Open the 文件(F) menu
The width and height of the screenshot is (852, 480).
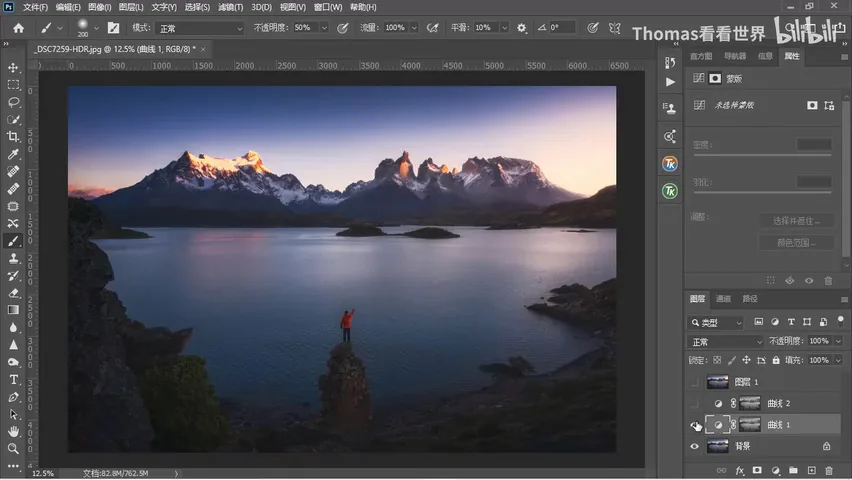click(35, 8)
